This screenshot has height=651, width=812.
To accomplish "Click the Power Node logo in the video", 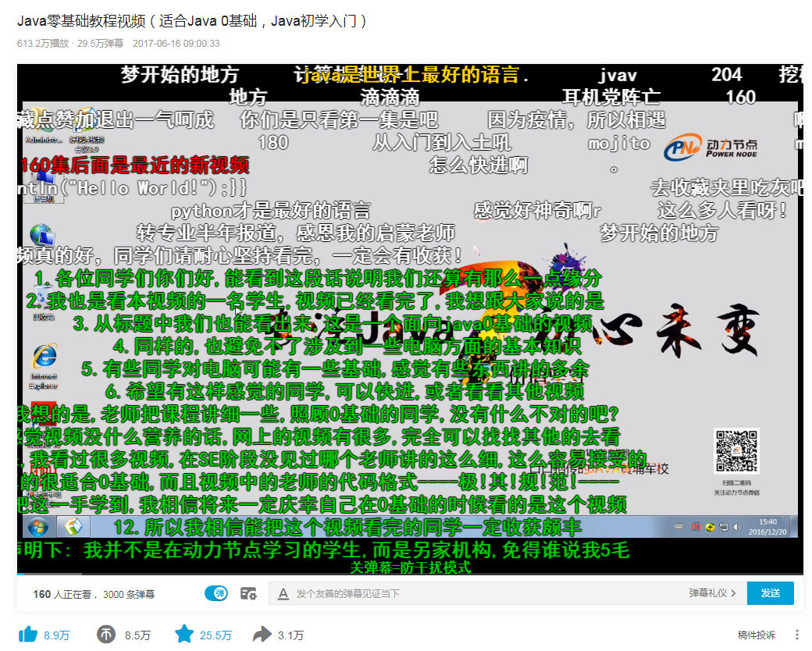I will (711, 147).
